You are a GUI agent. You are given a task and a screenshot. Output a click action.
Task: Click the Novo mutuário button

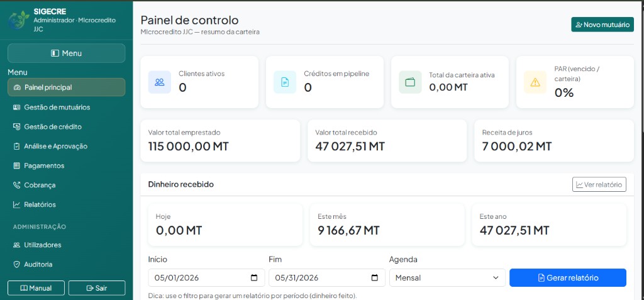pyautogui.click(x=602, y=25)
